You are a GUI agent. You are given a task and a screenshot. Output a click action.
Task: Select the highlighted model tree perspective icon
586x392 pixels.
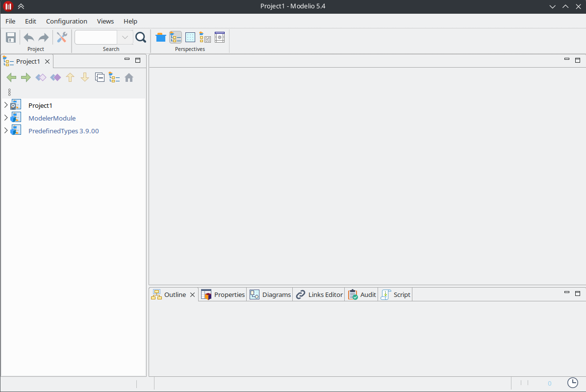[x=175, y=37]
